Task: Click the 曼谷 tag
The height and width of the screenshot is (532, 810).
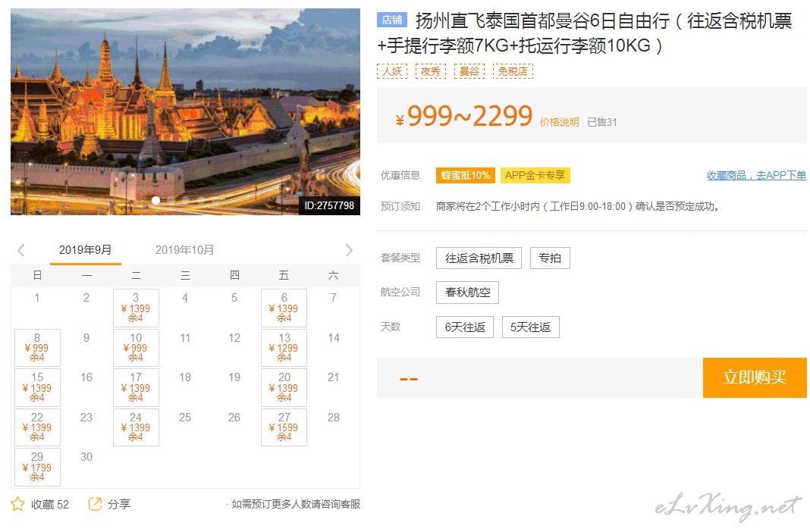Action: (x=469, y=71)
